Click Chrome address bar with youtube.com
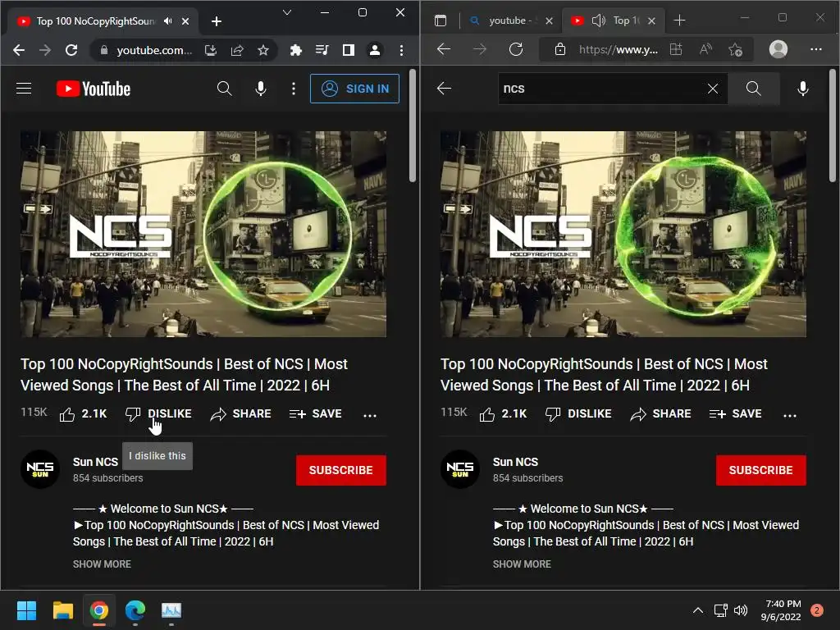The width and height of the screenshot is (840, 630). (x=153, y=50)
